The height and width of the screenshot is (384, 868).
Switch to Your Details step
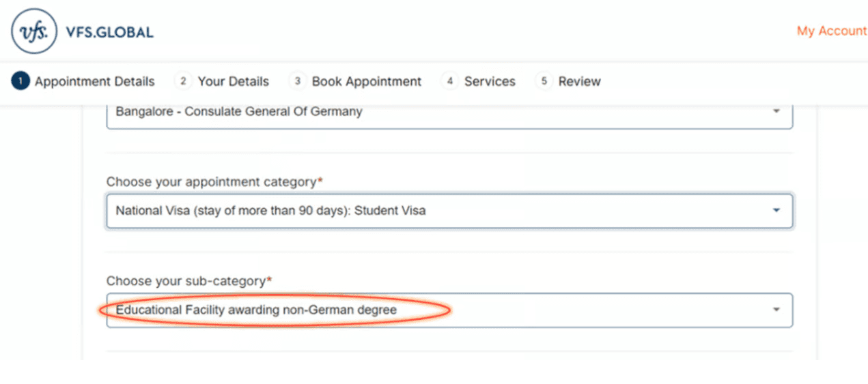pos(234,82)
